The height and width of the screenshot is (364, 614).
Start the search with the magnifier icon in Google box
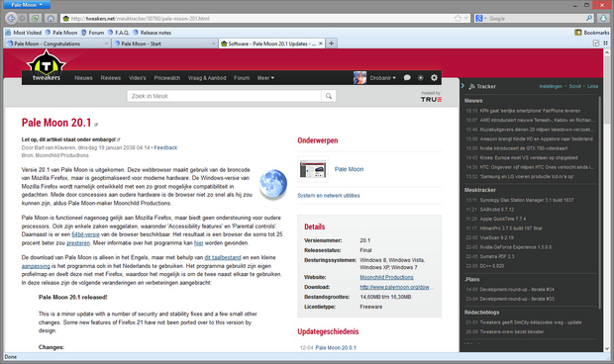pyautogui.click(x=589, y=18)
